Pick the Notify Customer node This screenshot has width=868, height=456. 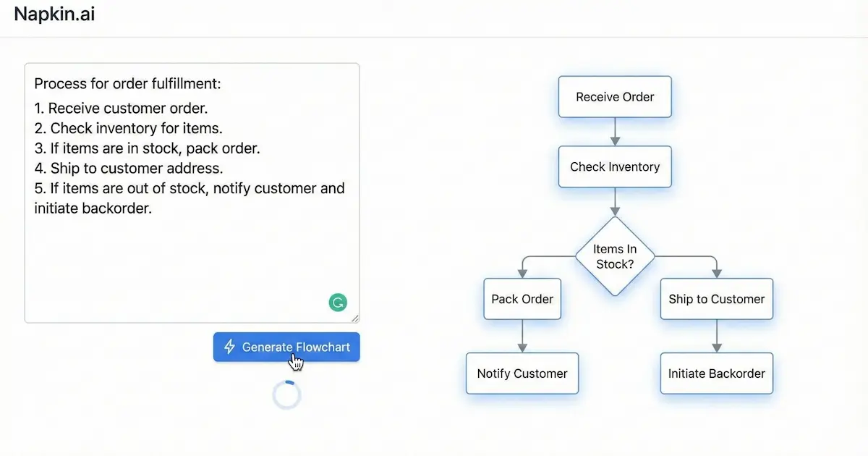click(x=522, y=373)
